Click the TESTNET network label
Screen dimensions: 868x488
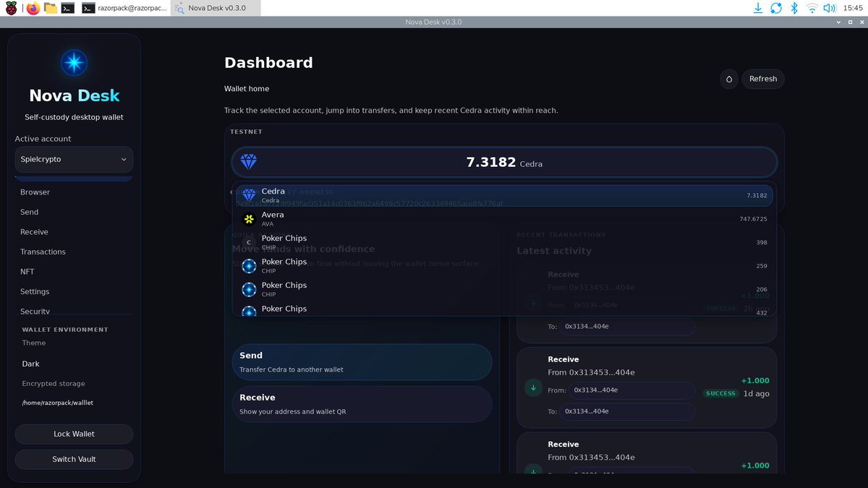click(246, 132)
